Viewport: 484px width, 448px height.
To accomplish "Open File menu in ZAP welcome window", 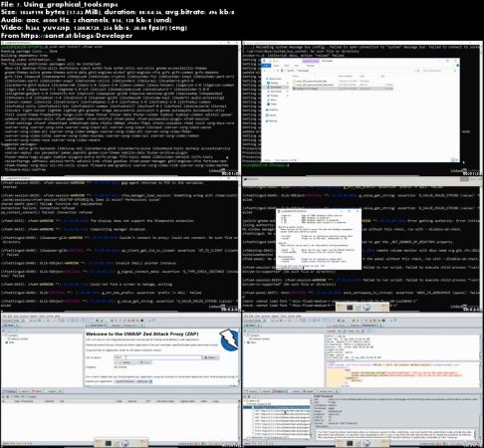I will pyautogui.click(x=5, y=316).
